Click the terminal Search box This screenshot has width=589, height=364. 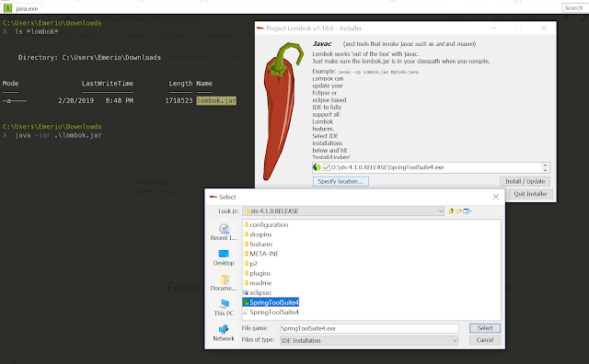[574, 7]
